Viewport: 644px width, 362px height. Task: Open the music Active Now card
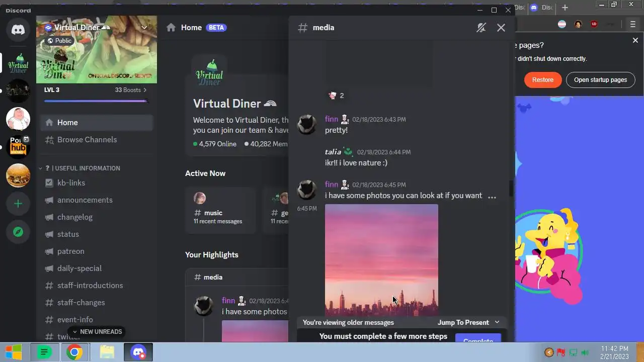[x=221, y=210]
